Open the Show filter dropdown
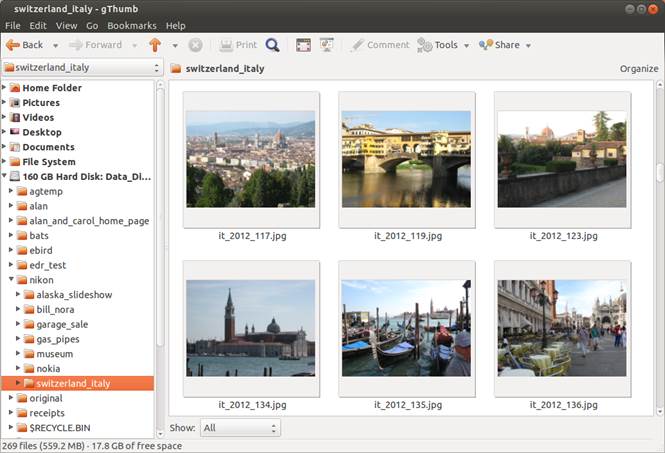The width and height of the screenshot is (665, 453). coord(240,428)
